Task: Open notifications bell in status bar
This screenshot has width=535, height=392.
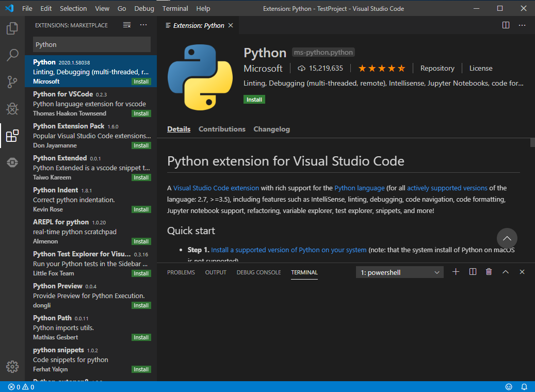Action: (x=524, y=387)
